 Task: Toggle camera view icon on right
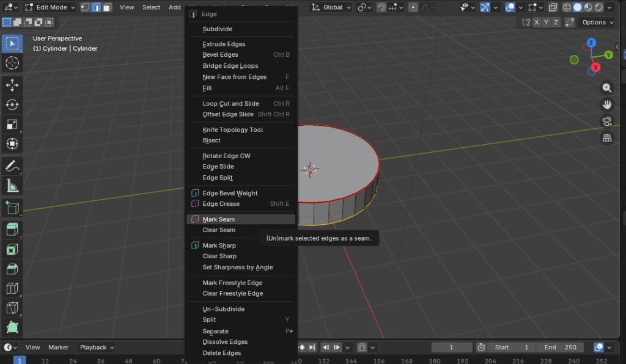(606, 121)
